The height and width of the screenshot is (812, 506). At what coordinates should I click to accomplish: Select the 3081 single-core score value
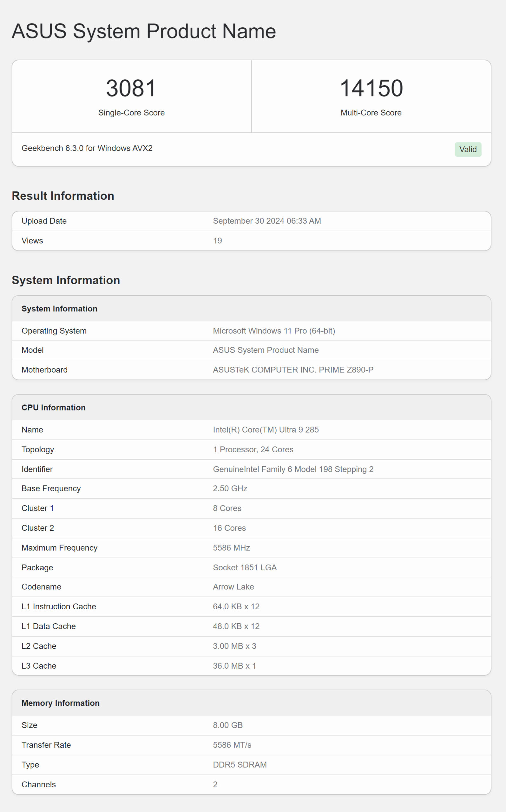coord(131,88)
